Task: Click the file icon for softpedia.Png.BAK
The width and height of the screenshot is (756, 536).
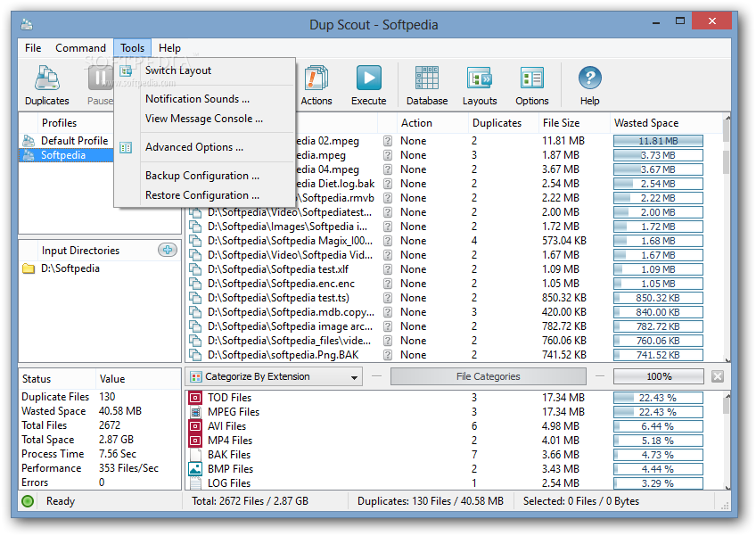Action: pyautogui.click(x=195, y=355)
